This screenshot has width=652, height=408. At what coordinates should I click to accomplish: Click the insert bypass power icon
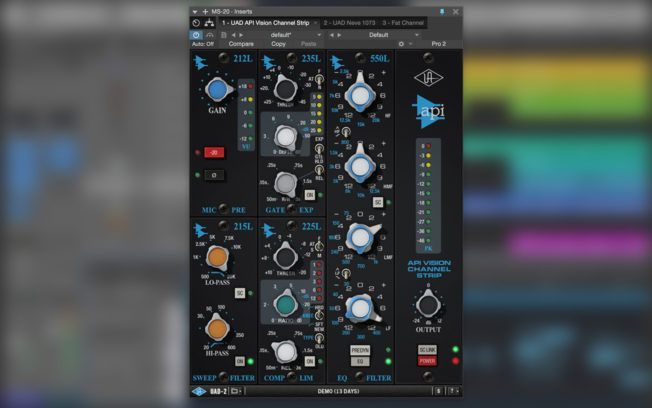tap(196, 35)
